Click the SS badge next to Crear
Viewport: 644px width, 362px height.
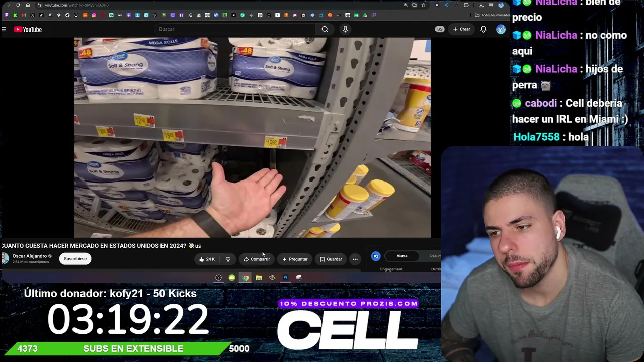point(440,29)
